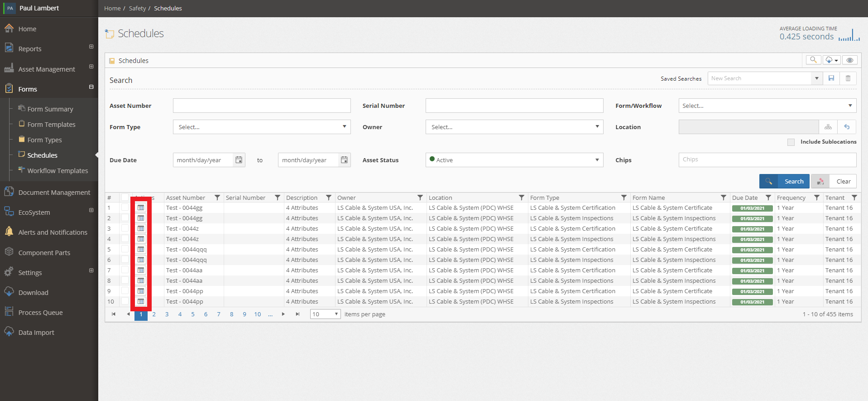Toggle Include Sublocations checkbox
868x401 pixels.
pyautogui.click(x=791, y=142)
